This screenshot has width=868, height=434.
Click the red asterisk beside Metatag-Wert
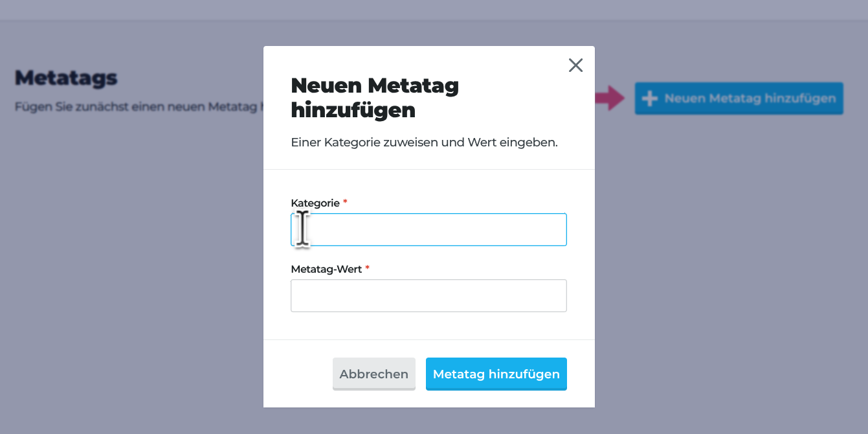[x=368, y=268]
